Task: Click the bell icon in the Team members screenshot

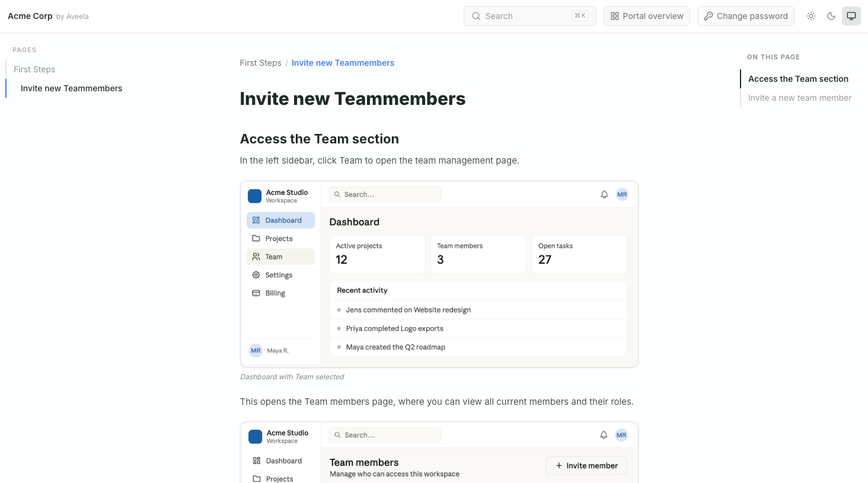Action: pos(604,435)
